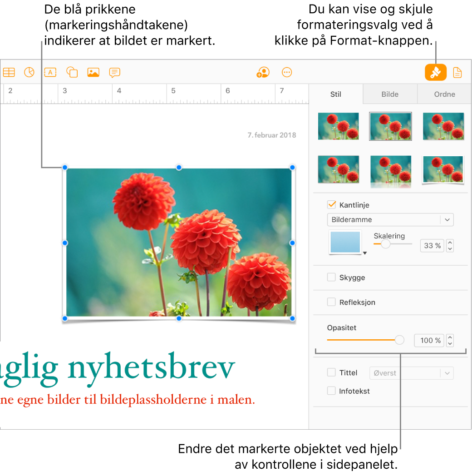Open the media (image) insert icon

pos(93,72)
